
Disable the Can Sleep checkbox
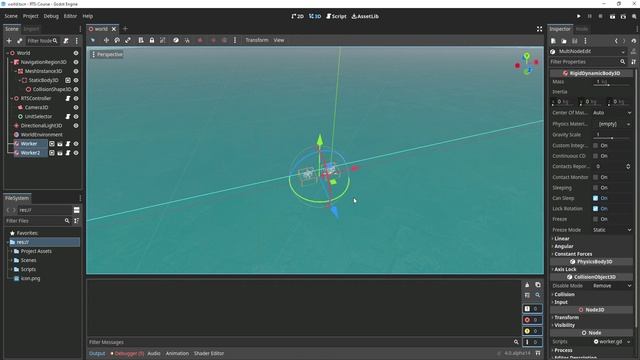point(596,198)
